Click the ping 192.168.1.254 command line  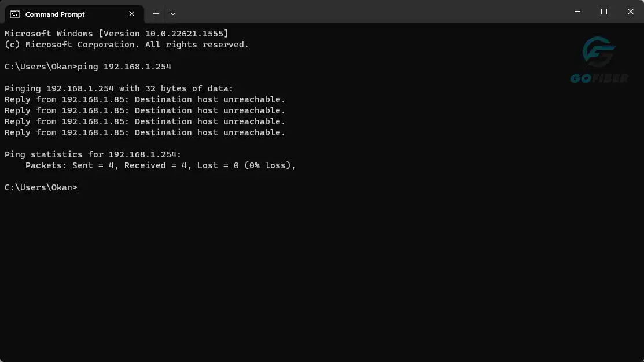(88, 67)
